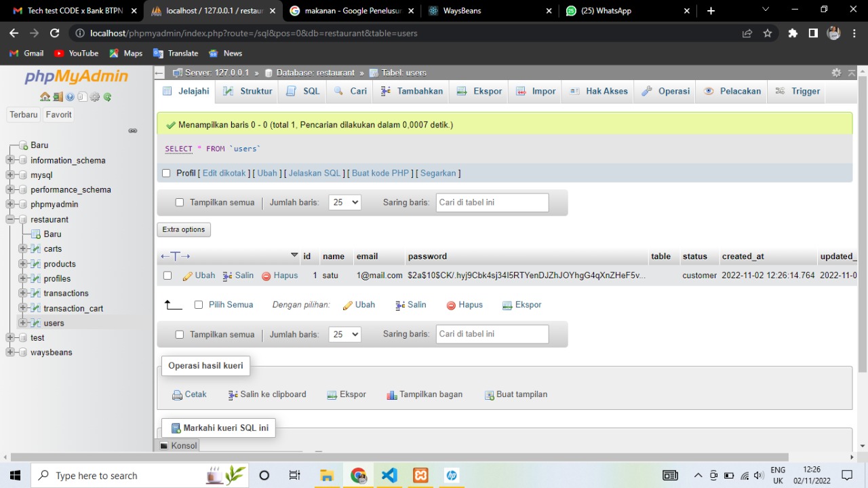Reload navigation panel with green arrow
The width and height of the screenshot is (868, 488).
tap(107, 96)
